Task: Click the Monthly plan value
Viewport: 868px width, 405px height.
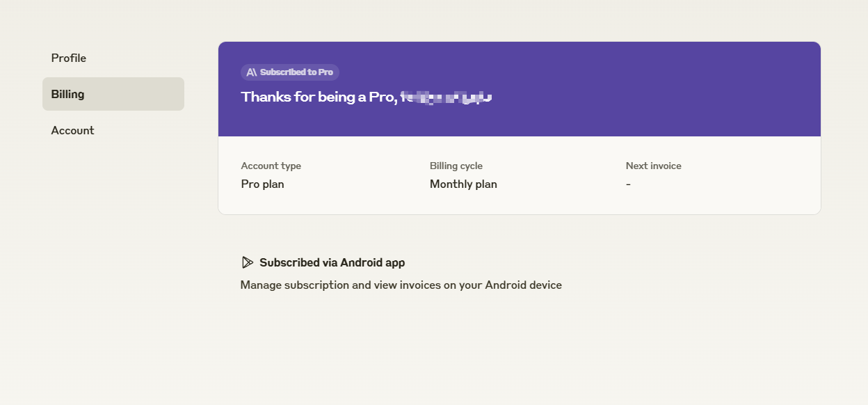Action: coord(463,184)
